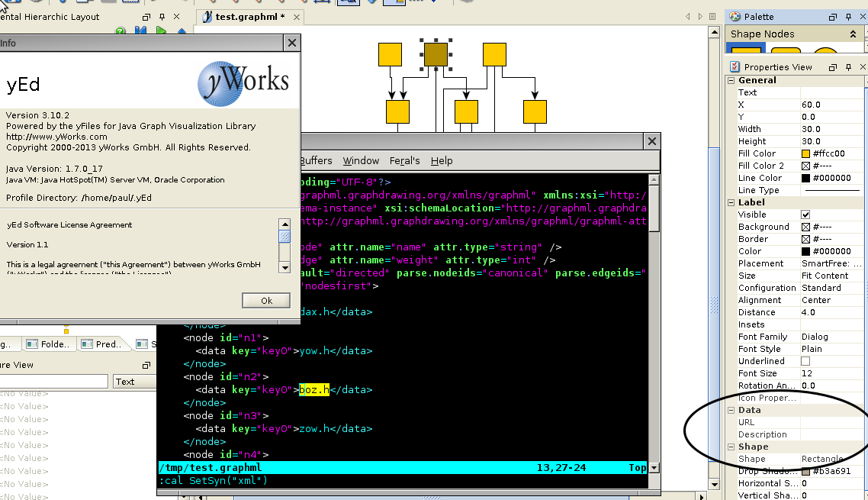This screenshot has height=500, width=868.
Task: Go to the next editor tab with the right arrow
Action: tap(700, 17)
